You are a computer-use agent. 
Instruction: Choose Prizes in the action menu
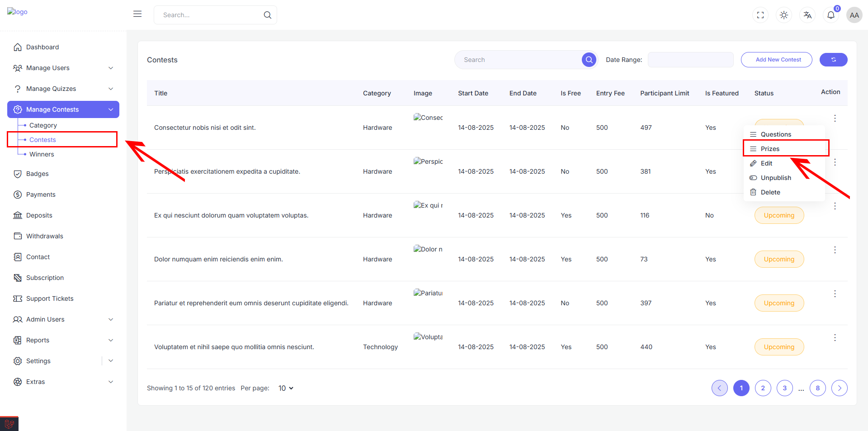[x=784, y=149]
